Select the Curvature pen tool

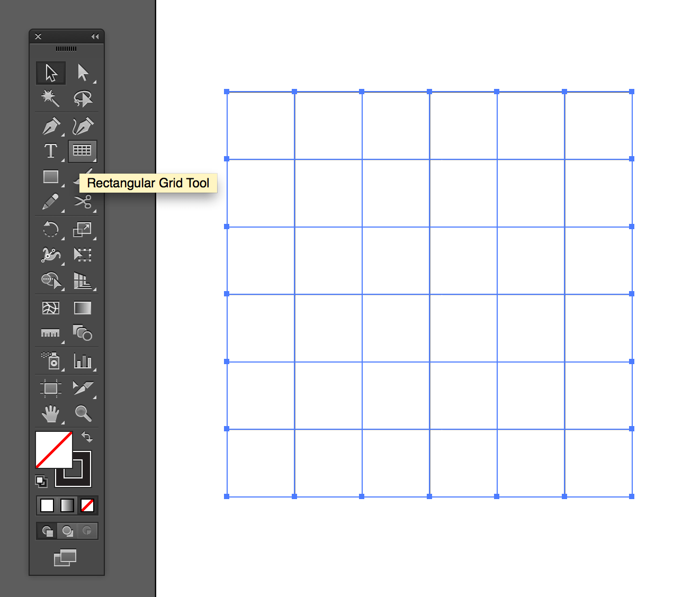click(x=83, y=126)
